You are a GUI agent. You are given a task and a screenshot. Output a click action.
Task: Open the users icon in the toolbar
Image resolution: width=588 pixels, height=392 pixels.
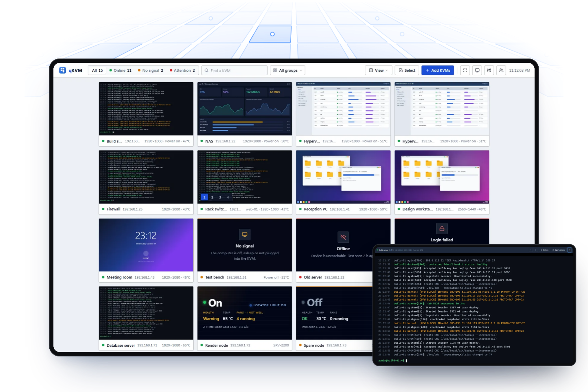click(x=501, y=70)
